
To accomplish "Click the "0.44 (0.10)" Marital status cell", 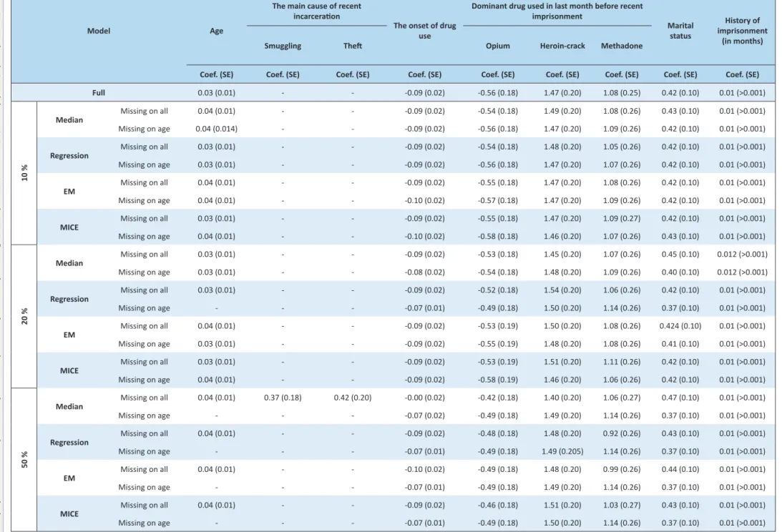I will [680, 469].
